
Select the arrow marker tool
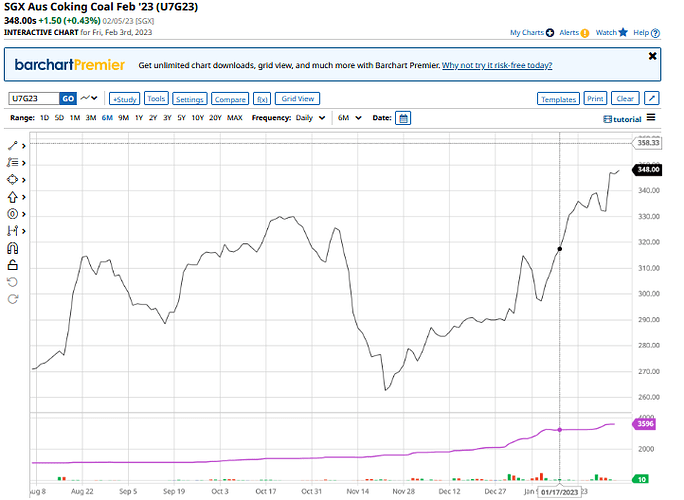coord(13,196)
